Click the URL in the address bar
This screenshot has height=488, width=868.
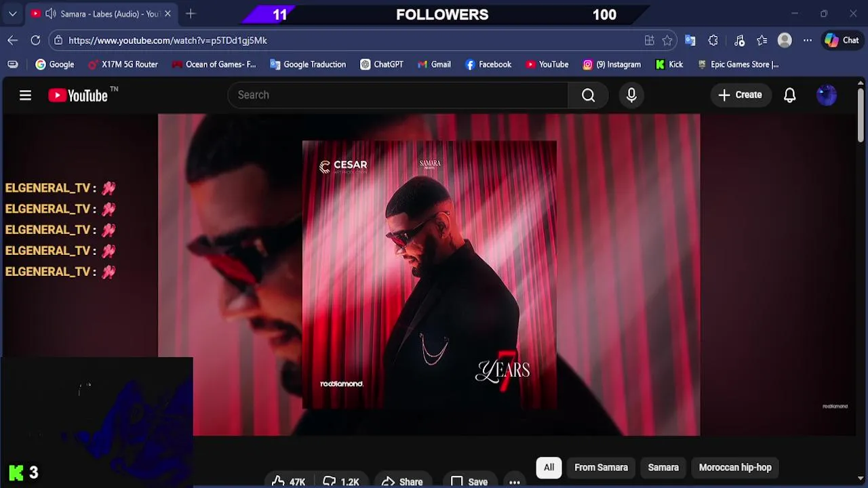[167, 41]
